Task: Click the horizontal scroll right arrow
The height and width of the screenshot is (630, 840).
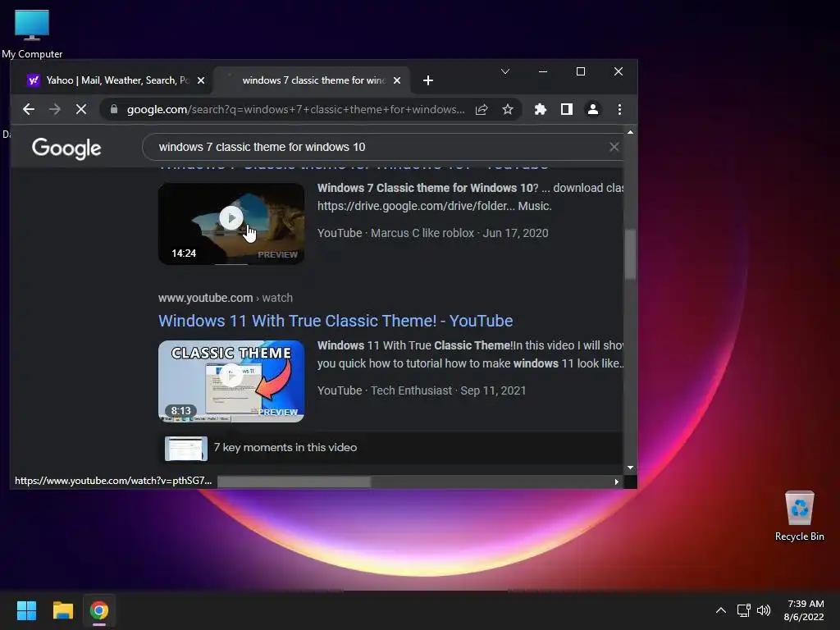Action: tap(616, 482)
